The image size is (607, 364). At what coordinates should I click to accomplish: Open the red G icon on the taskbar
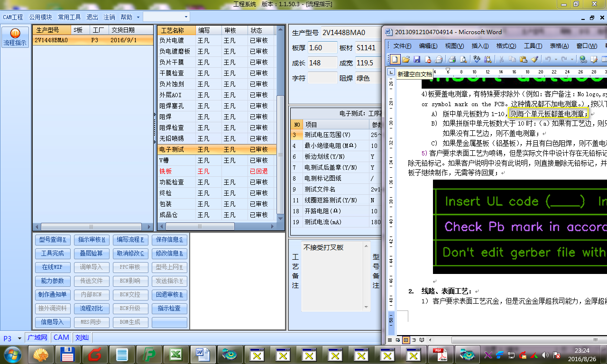(x=95, y=355)
